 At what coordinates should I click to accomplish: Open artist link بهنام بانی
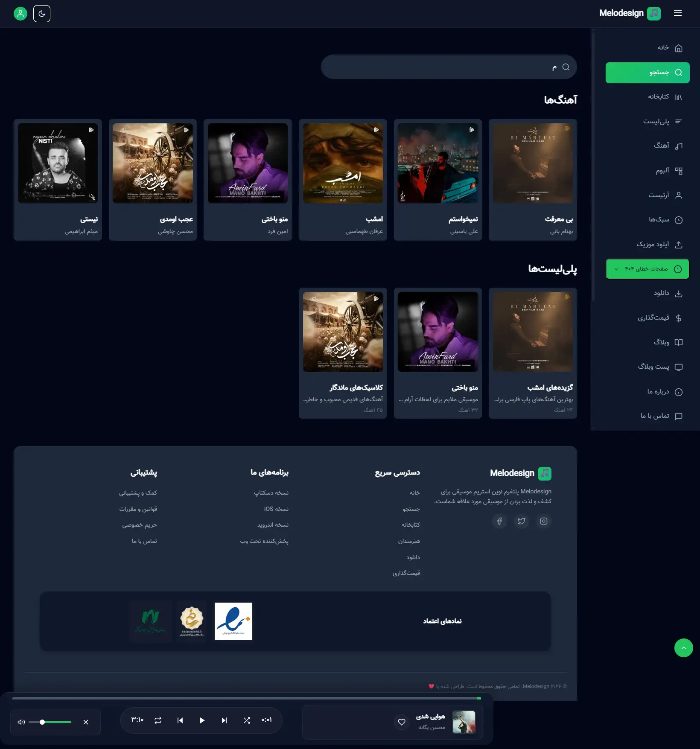561,231
